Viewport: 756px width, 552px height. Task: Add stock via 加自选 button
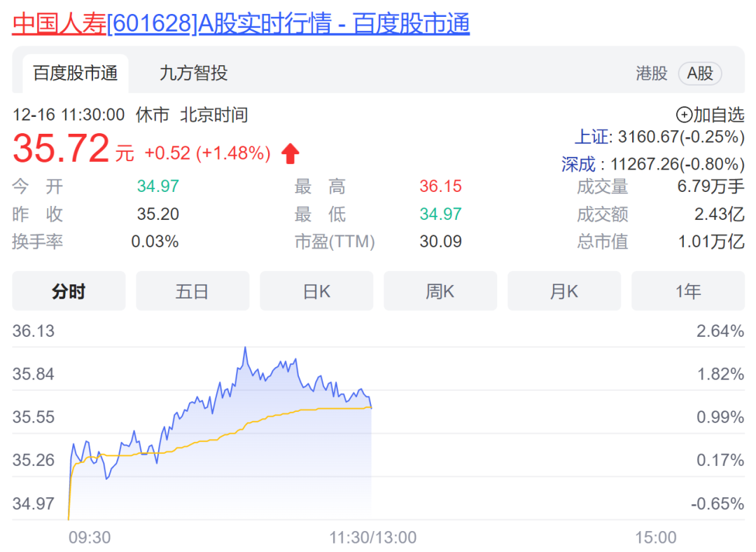click(x=710, y=115)
